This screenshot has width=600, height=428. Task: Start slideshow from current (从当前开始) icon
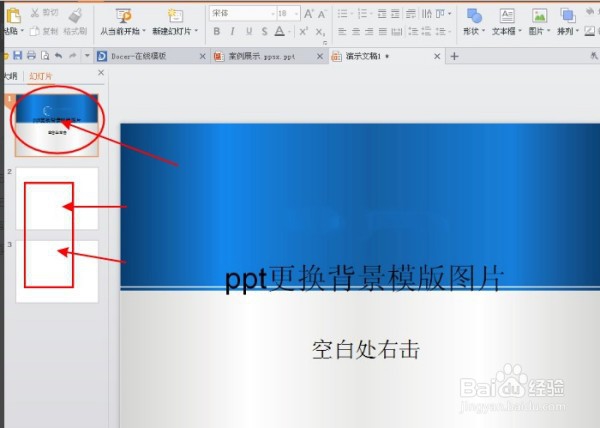pyautogui.click(x=124, y=16)
